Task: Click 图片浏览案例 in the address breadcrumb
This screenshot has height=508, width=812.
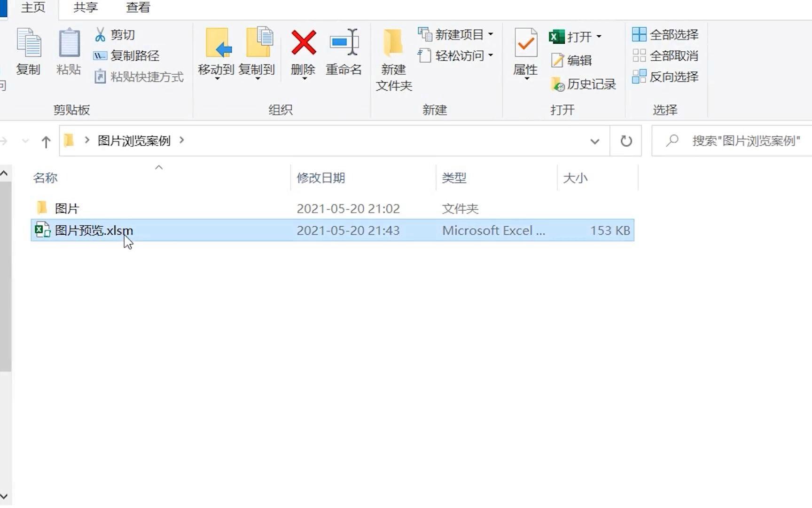Action: (134, 141)
